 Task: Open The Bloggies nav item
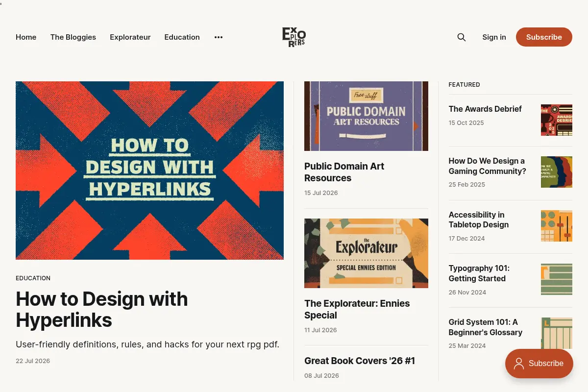(x=73, y=37)
